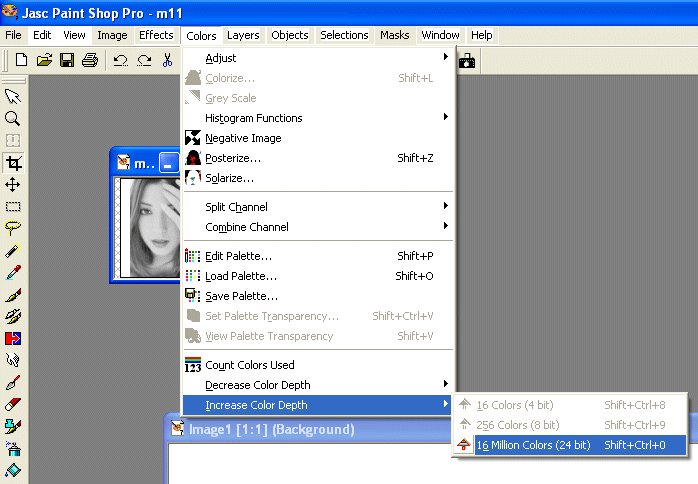Click the Save disk icon
The image size is (698, 484).
pos(67,61)
